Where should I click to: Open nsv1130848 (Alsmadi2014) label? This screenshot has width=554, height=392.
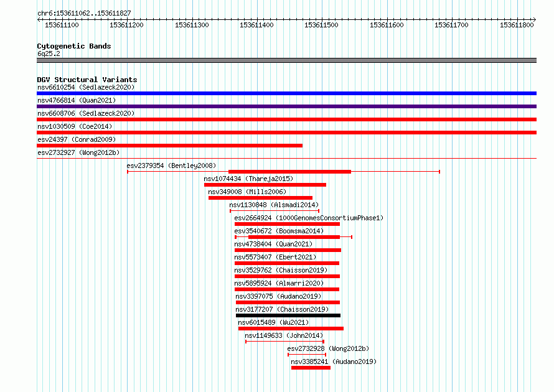(x=274, y=205)
